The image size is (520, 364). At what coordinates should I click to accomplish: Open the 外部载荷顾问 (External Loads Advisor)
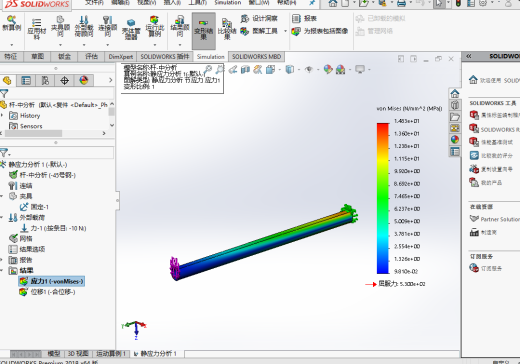84,26
